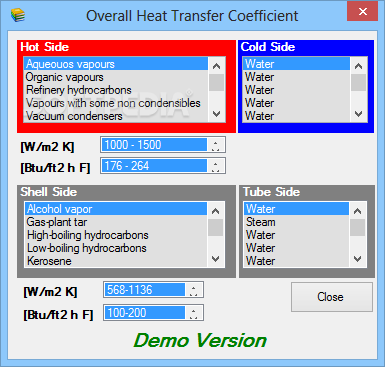This screenshot has width=385, height=367.
Task: Click Shell Side list scroll down arrow
Action: (x=216, y=259)
